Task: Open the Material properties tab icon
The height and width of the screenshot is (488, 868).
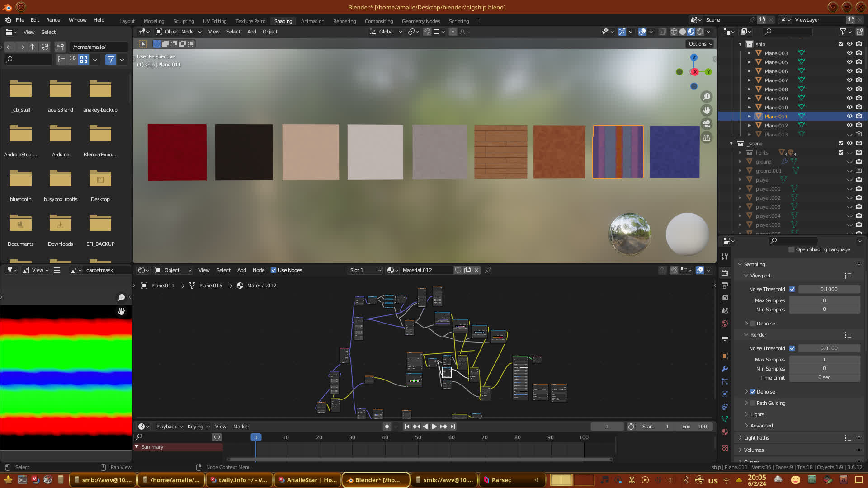Action: [725, 432]
